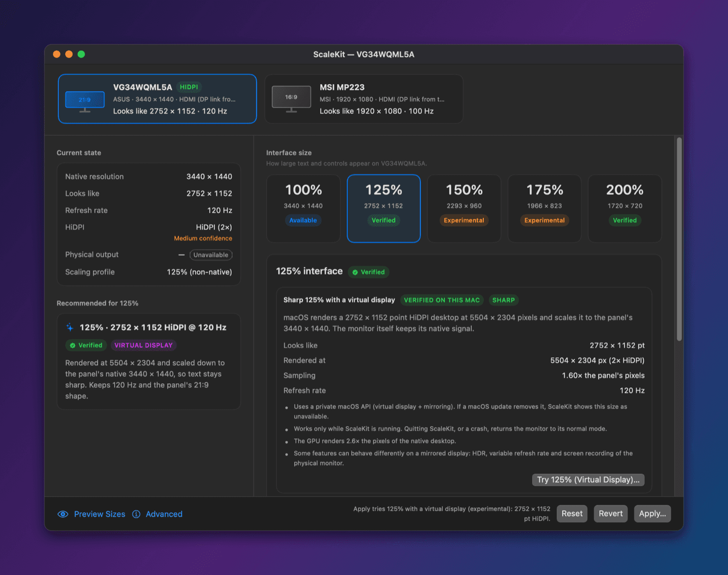
Task: Click the SHARP tag
Action: click(504, 300)
